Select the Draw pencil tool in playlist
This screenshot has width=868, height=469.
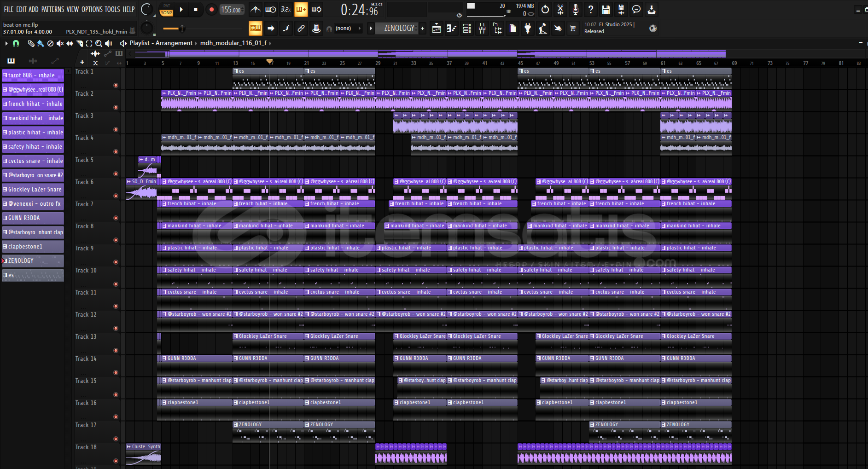31,43
